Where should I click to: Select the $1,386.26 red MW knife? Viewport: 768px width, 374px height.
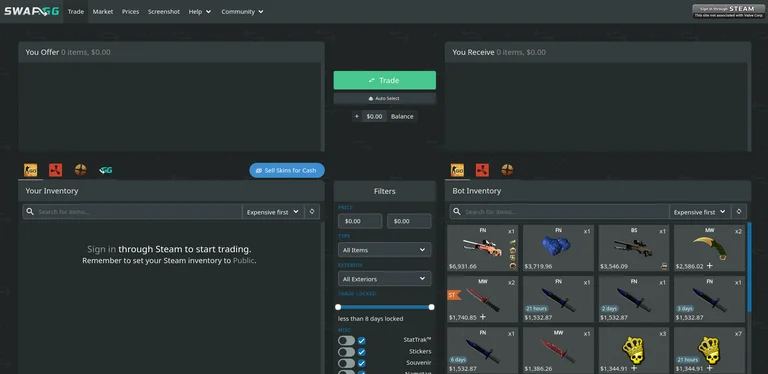tap(558, 351)
